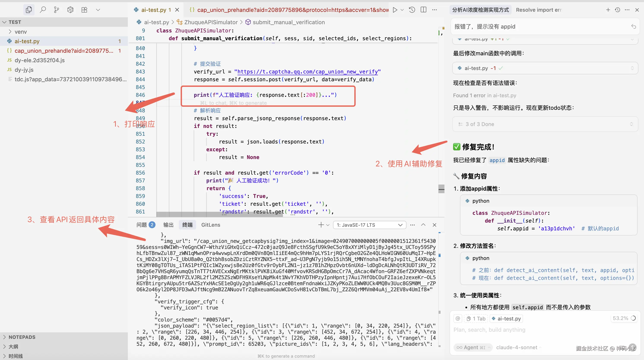The image size is (644, 360).
Task: Open the captcha verify URL link
Action: click(x=307, y=72)
